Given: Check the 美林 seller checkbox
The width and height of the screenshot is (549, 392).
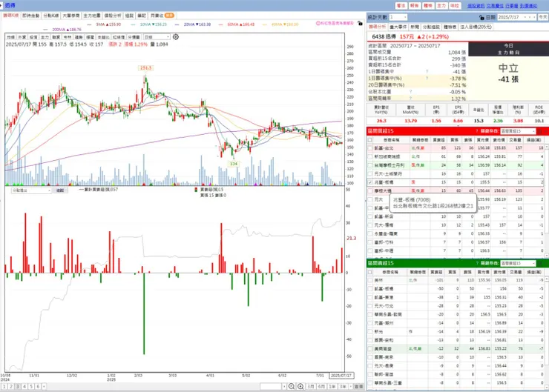Looking at the screenshot, I should (x=370, y=280).
